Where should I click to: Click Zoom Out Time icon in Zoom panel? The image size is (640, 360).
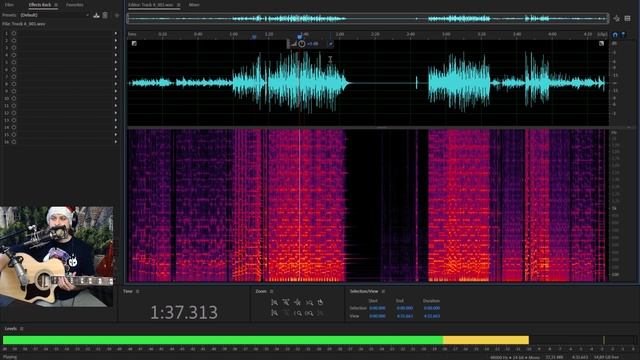click(309, 302)
